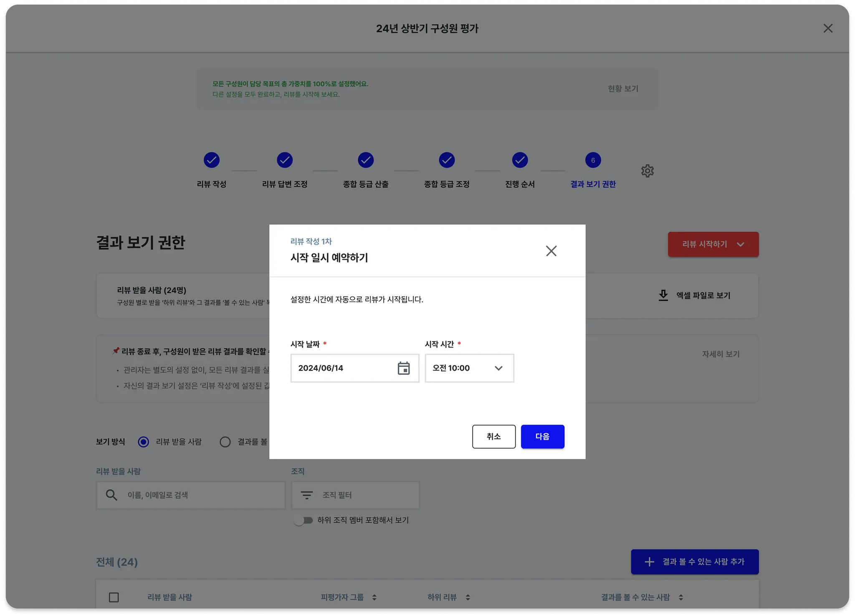Close the 24년 상반기 구성원 평가 page
This screenshot has height=616, width=855.
[x=828, y=28]
